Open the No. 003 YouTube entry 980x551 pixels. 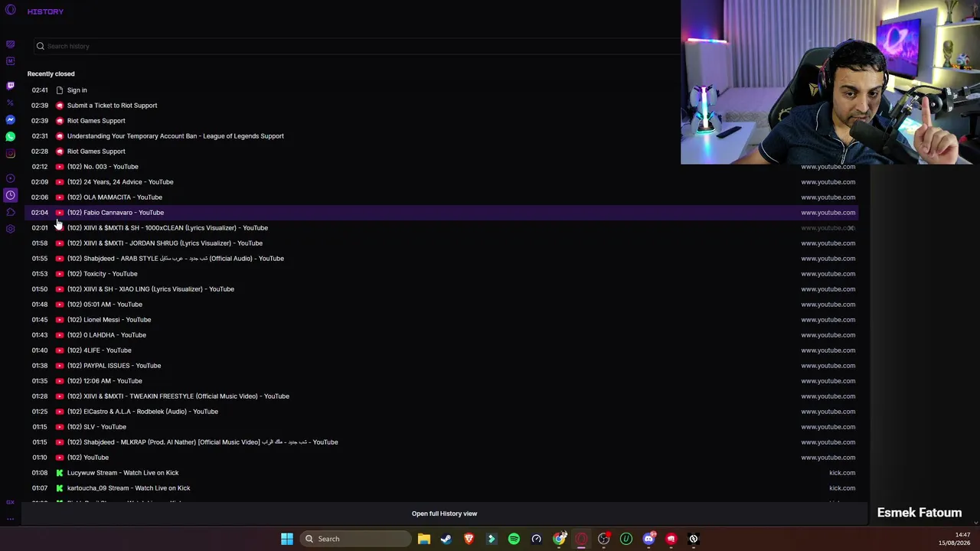[x=441, y=167]
